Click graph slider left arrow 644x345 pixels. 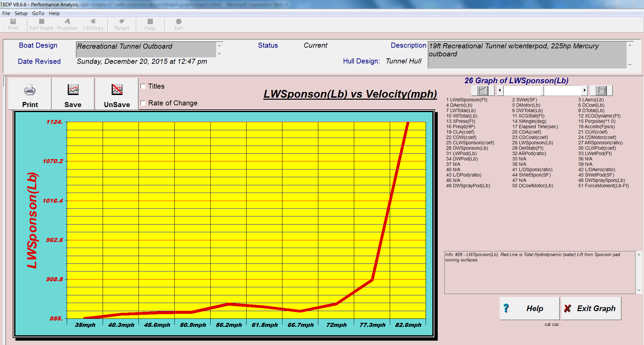coord(500,90)
